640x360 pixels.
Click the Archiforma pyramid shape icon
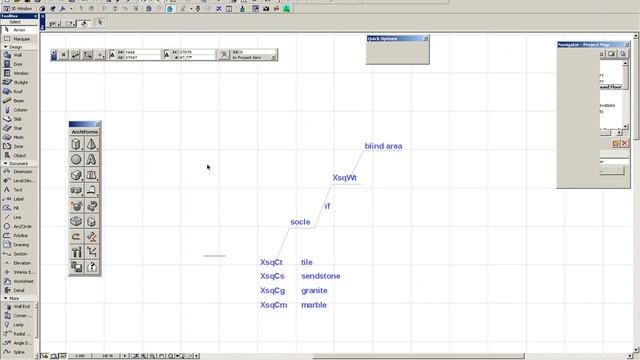[x=92, y=144]
